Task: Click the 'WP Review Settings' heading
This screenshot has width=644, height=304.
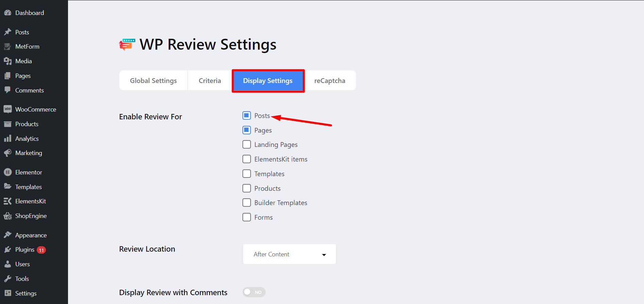Action: click(x=208, y=45)
